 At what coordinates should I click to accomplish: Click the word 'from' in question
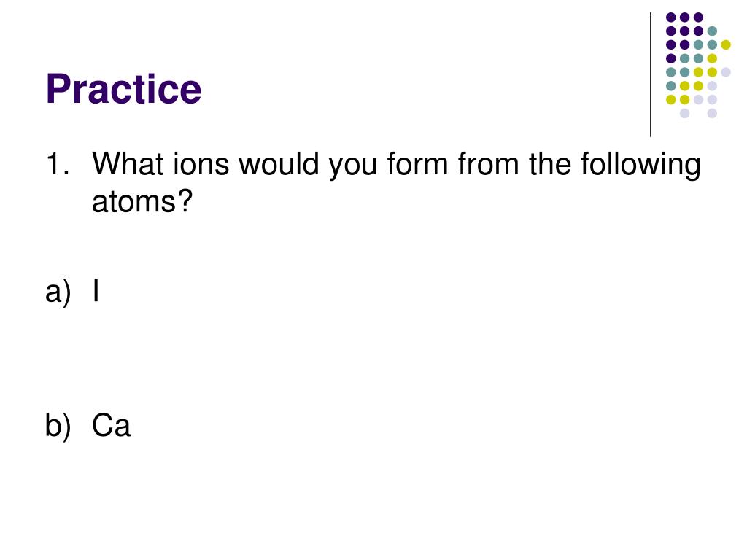[488, 164]
